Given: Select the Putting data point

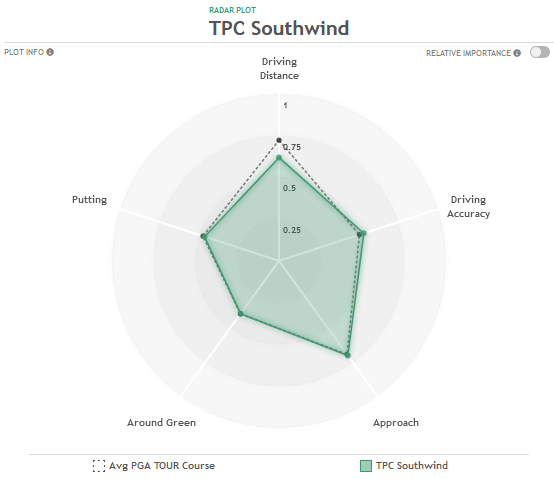Looking at the screenshot, I should [x=204, y=236].
